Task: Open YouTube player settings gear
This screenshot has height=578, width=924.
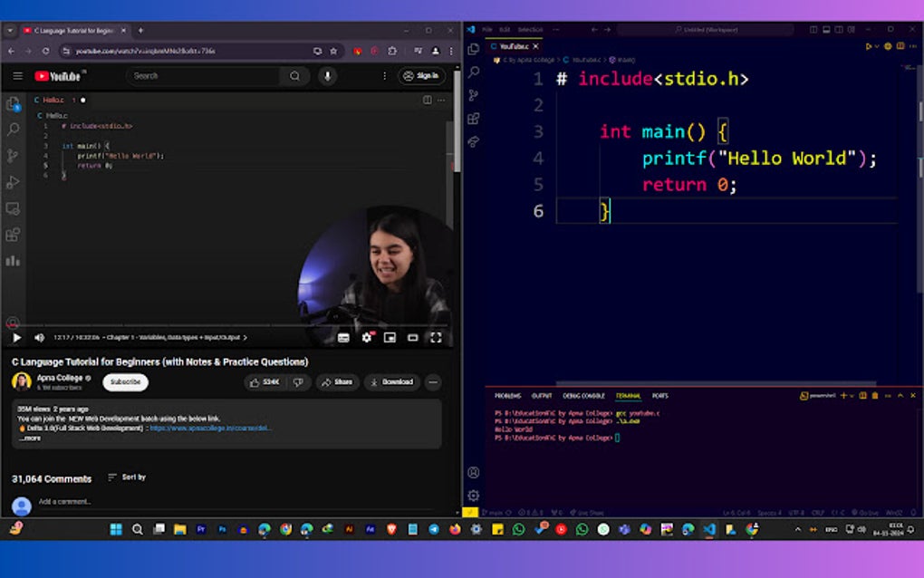Action: [367, 338]
